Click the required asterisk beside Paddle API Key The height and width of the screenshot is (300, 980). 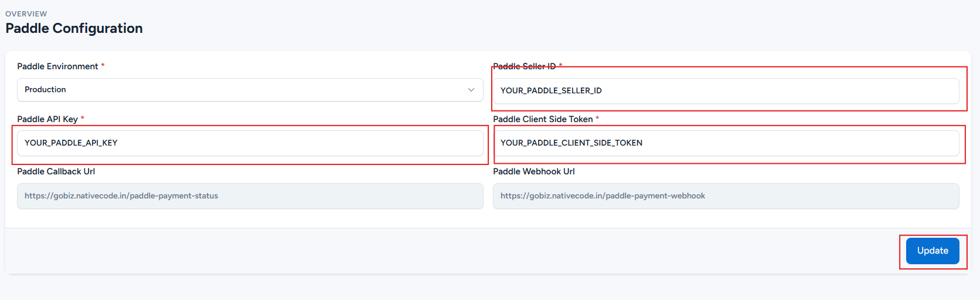click(82, 119)
